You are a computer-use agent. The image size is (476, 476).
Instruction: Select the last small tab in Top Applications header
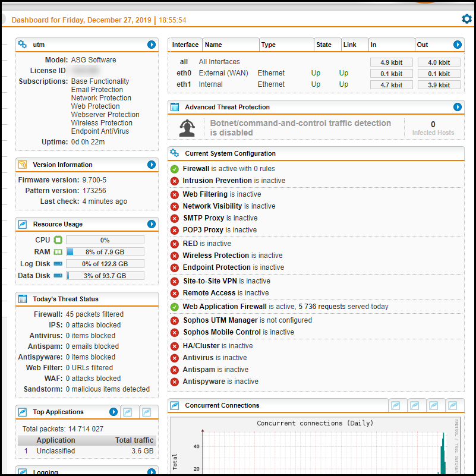point(147,412)
